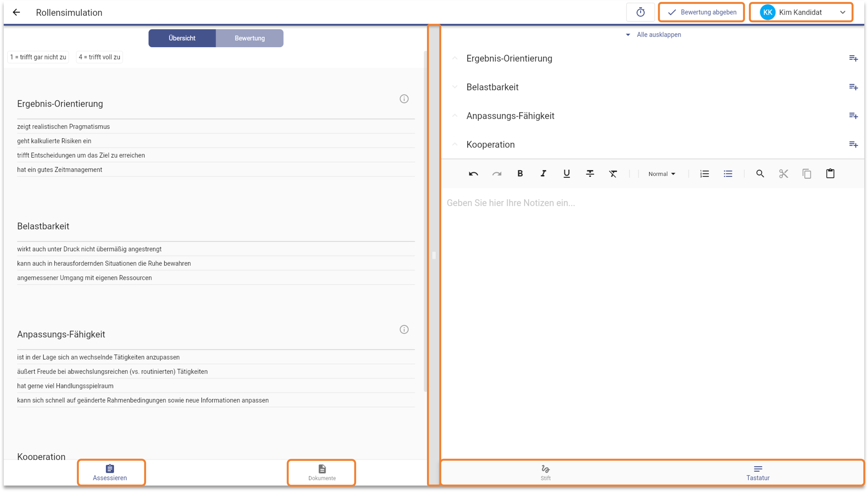Viewport: 868px width, 492px height.
Task: Toggle strikethrough formatting
Action: (x=589, y=174)
